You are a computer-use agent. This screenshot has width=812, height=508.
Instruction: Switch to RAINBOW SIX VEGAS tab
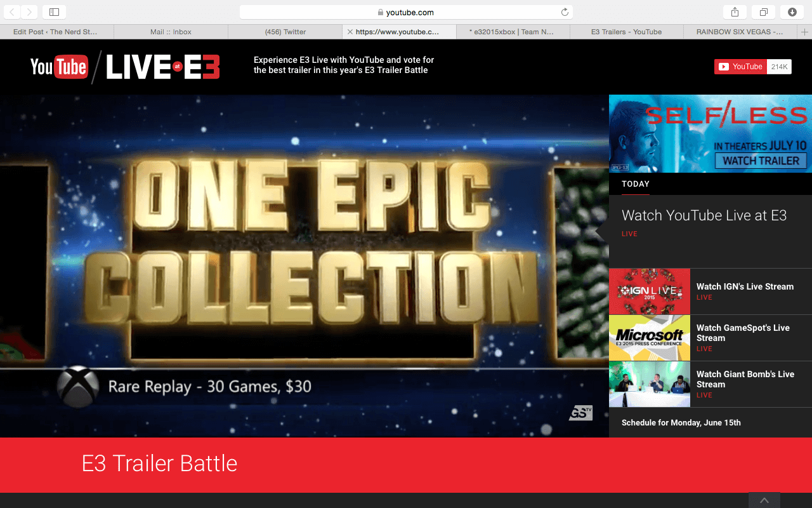(740, 32)
